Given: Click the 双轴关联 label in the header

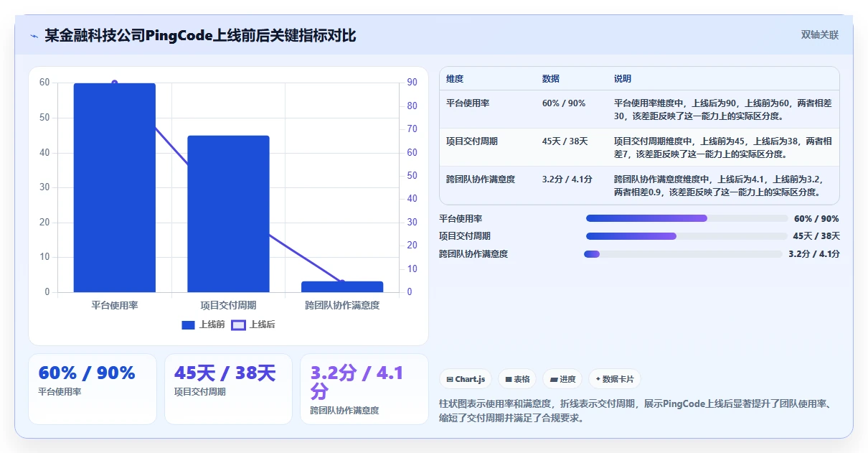Looking at the screenshot, I should [x=819, y=35].
